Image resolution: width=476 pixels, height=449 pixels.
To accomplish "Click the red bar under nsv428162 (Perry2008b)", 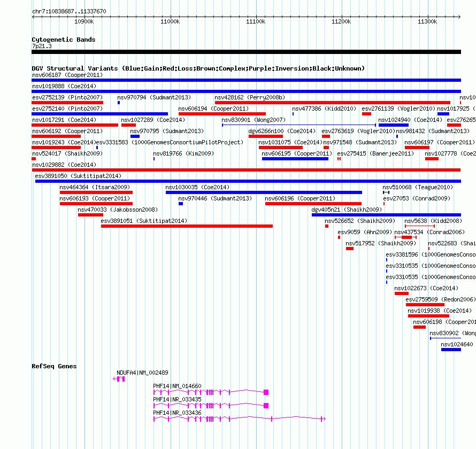I will point(333,103).
